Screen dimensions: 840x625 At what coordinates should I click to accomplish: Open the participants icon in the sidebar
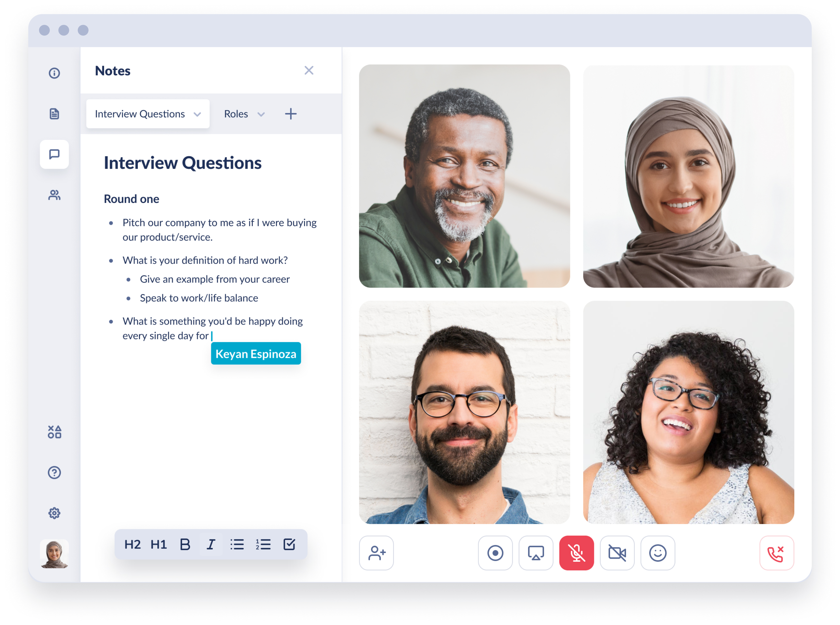[x=54, y=195]
